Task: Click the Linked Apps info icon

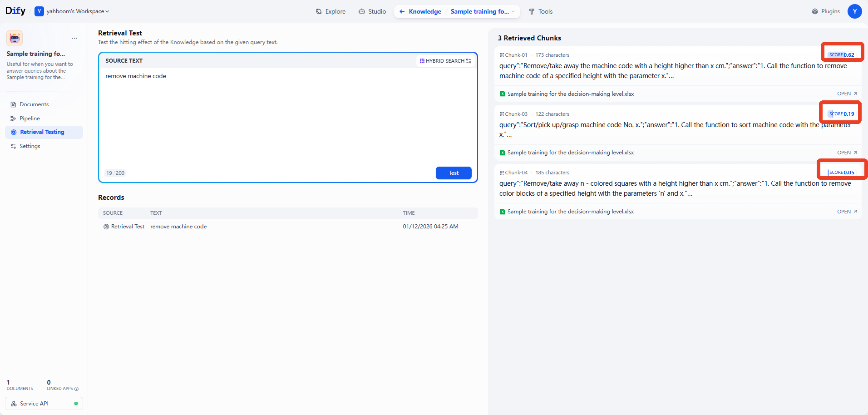Action: coord(76,389)
